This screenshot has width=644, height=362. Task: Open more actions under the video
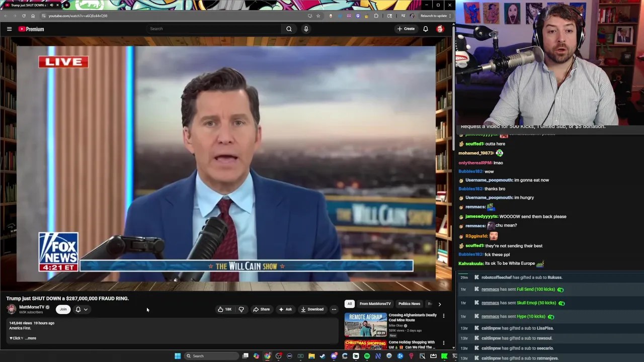[x=334, y=309]
